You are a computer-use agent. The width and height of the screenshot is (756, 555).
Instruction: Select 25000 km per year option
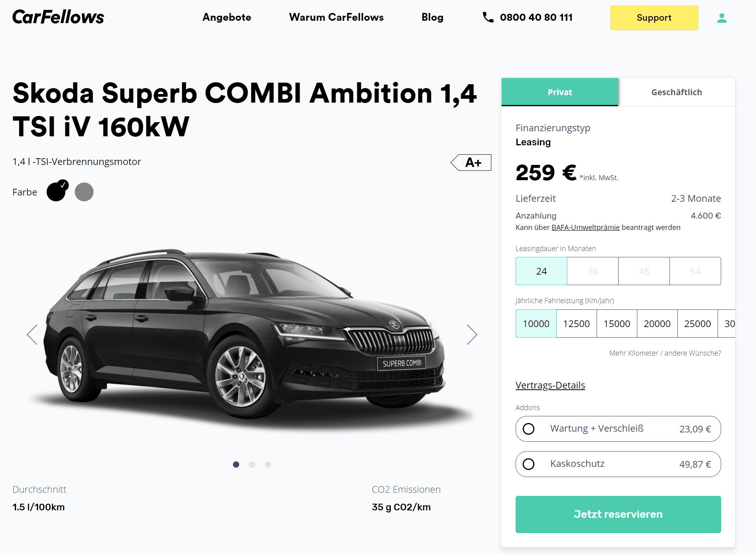coord(697,324)
